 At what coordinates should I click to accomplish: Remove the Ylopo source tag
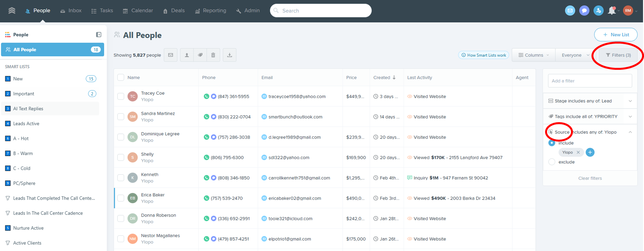click(578, 152)
